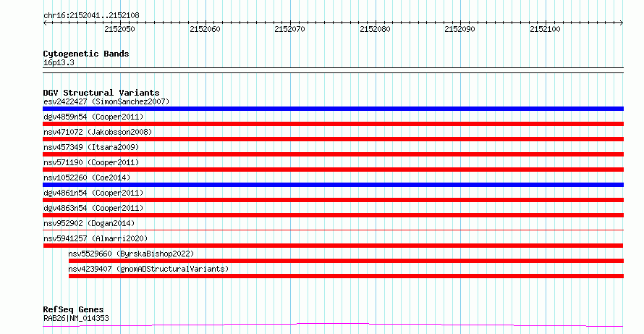Click the red bar under nsv5941257
The image size is (644, 334).
click(333, 246)
